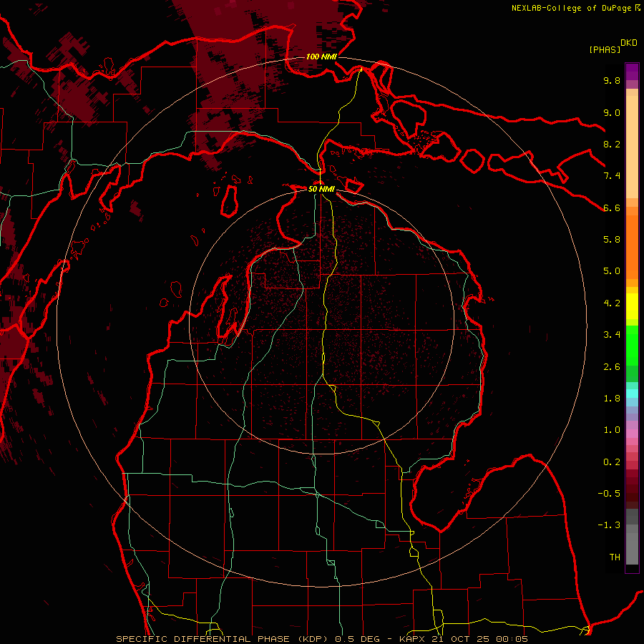Click the 8.2 scale value
Screen dimensions: 644x644
(612, 144)
